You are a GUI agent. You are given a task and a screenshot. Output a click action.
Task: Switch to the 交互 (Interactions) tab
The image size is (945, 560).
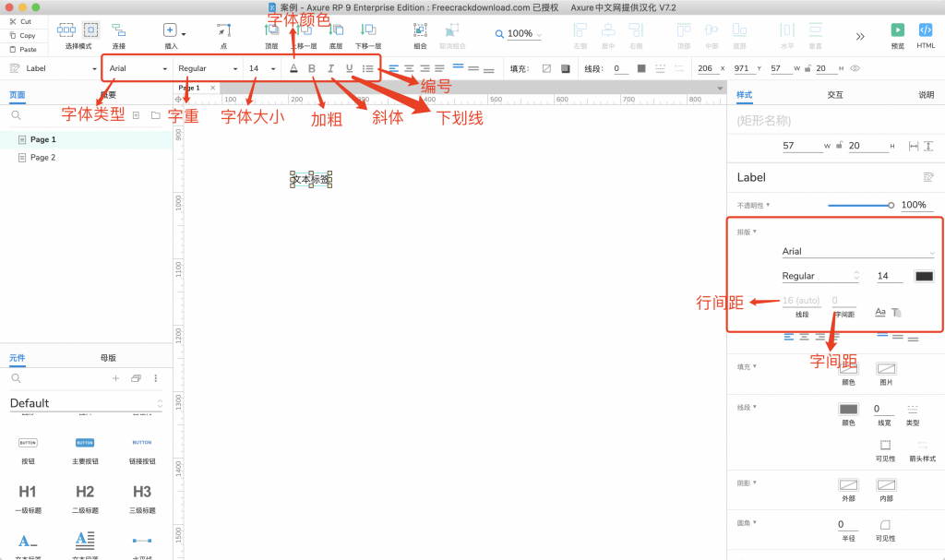click(835, 94)
